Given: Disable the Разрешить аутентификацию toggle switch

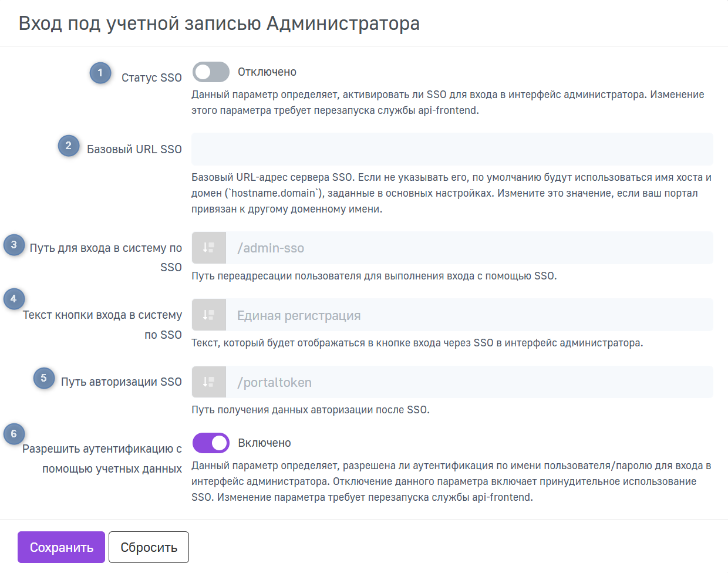Looking at the screenshot, I should [211, 443].
